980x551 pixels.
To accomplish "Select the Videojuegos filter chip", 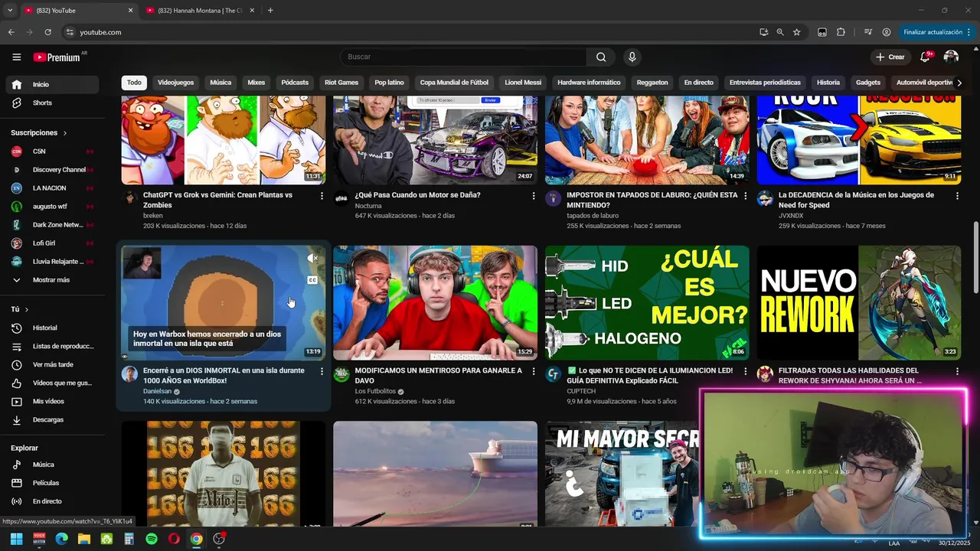I will tap(175, 83).
